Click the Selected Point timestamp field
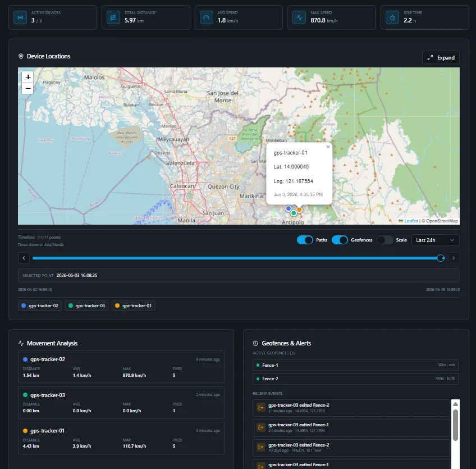Screen dimensions: 476x469 coord(239,276)
